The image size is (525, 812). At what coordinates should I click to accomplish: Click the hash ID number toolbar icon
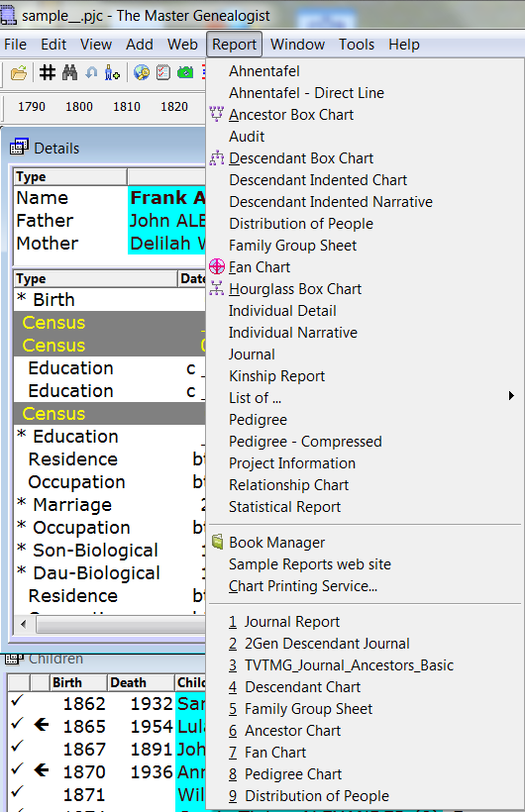coord(48,72)
